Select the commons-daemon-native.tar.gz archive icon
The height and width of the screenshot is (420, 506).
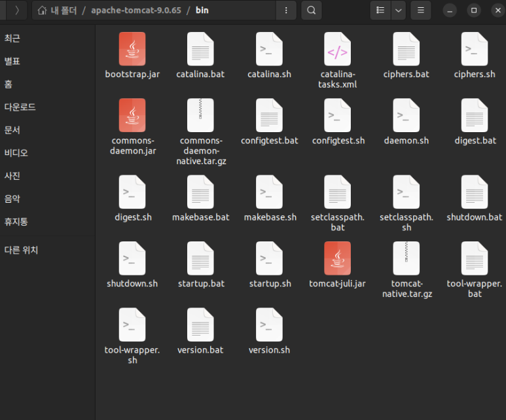click(x=200, y=116)
